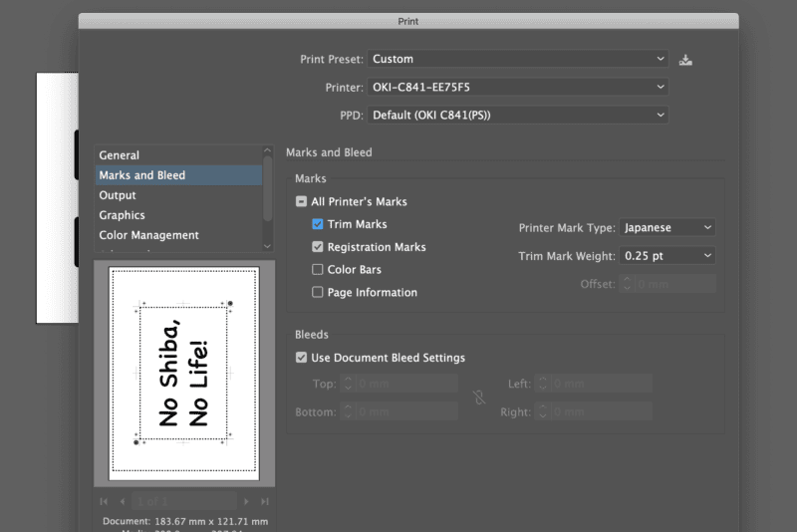Select Color Management category
The width and height of the screenshot is (797, 532).
178,235
